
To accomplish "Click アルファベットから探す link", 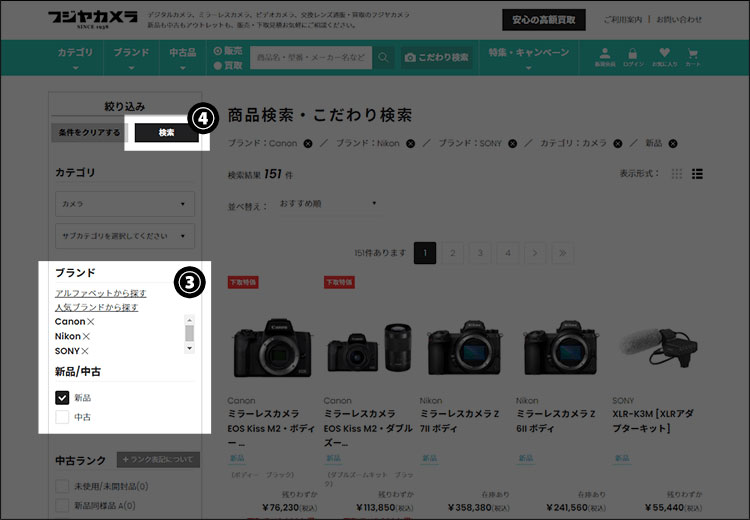I will tap(100, 293).
